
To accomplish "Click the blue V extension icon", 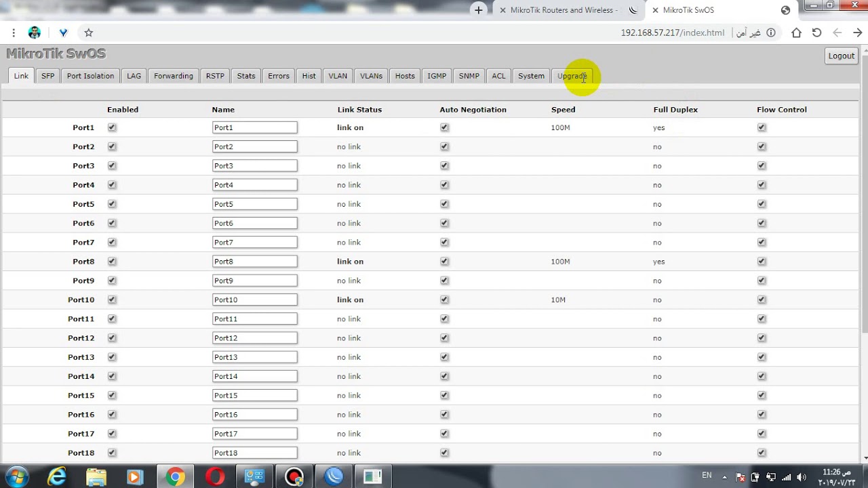I will pyautogui.click(x=63, y=33).
